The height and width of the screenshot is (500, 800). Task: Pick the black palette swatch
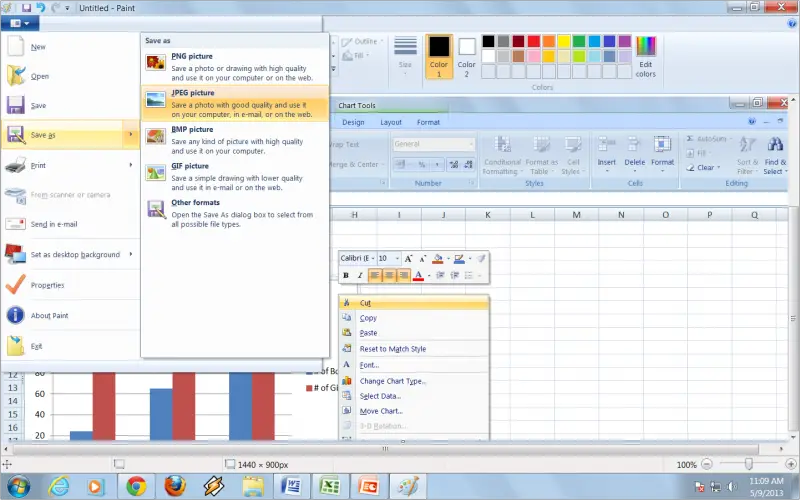pyautogui.click(x=488, y=41)
